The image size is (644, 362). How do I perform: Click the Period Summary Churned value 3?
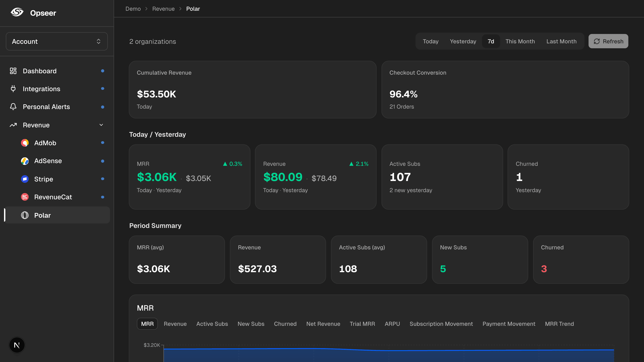point(544,269)
